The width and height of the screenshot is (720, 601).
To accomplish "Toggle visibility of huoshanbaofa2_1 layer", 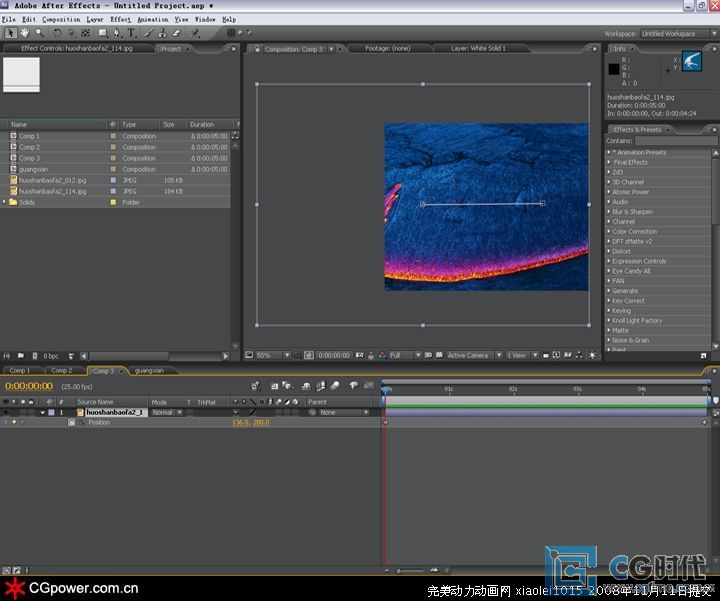I will 6,412.
